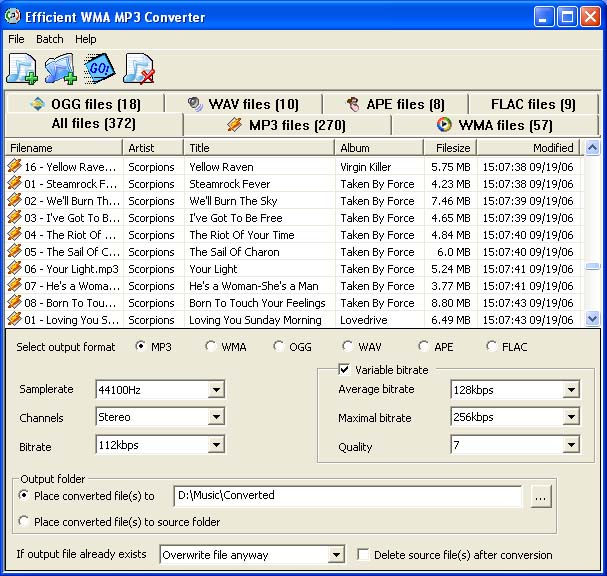Click MP3 icon beside 01 - Loving You file
Image resolution: width=607 pixels, height=576 pixels.
click(x=14, y=319)
